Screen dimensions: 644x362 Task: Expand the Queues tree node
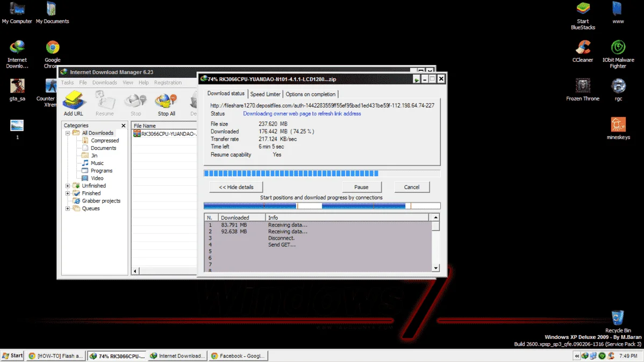coord(68,208)
